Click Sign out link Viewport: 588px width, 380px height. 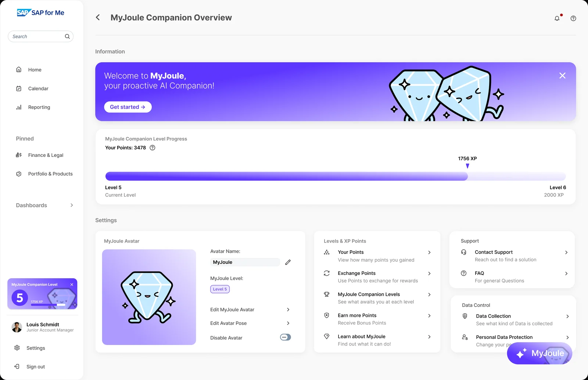(x=36, y=367)
